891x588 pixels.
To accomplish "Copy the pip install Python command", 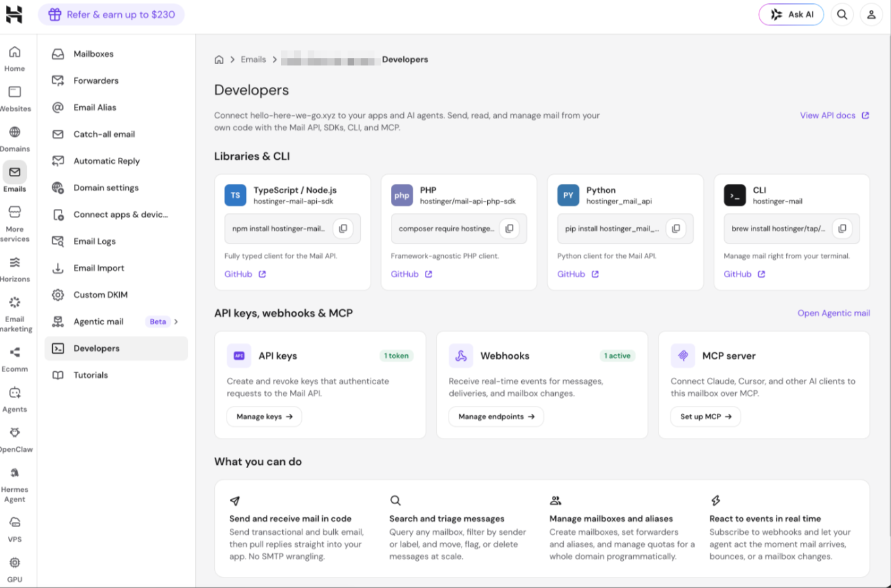I will (676, 229).
